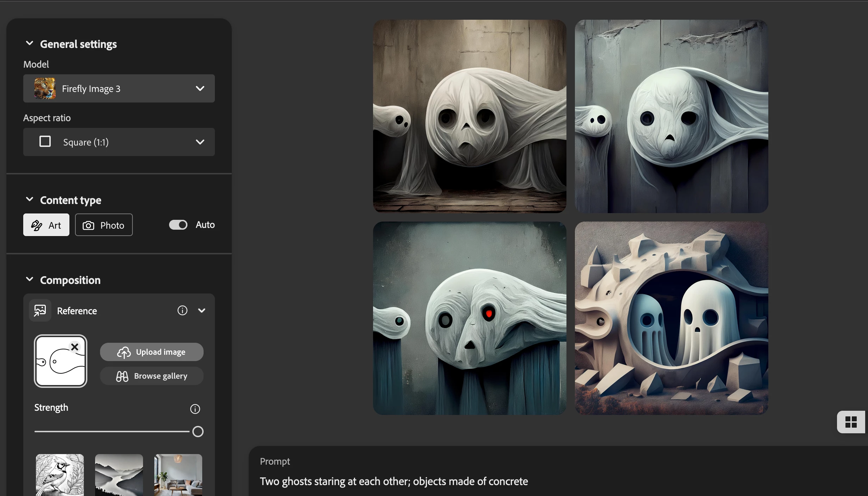Image resolution: width=868 pixels, height=496 pixels.
Task: Click the Strength info icon
Action: click(x=195, y=409)
